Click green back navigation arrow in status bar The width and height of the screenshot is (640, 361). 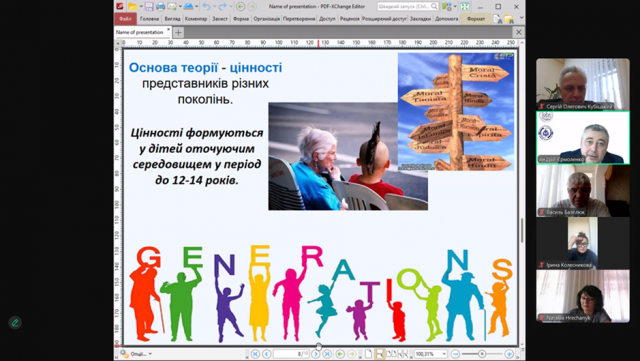click(340, 354)
